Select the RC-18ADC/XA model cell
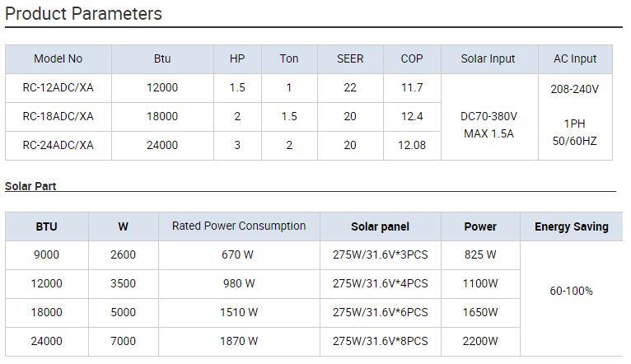Image resolution: width=631 pixels, height=364 pixels. tap(58, 117)
